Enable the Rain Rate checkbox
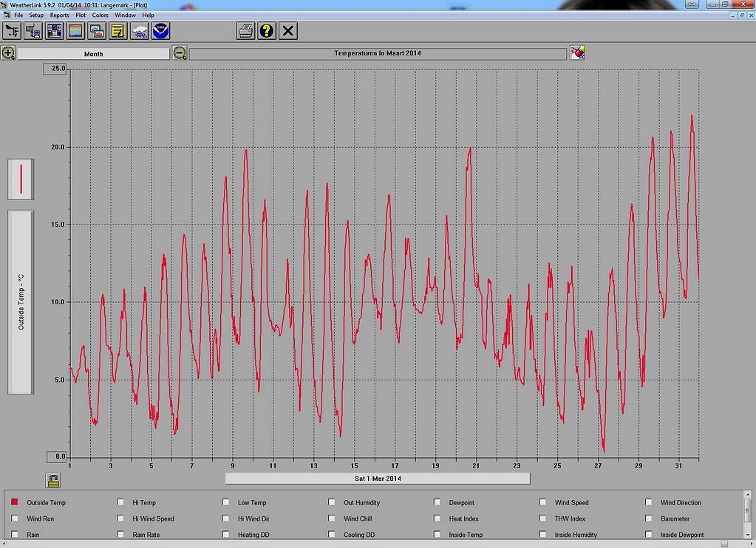The width and height of the screenshot is (756, 548). click(120, 534)
